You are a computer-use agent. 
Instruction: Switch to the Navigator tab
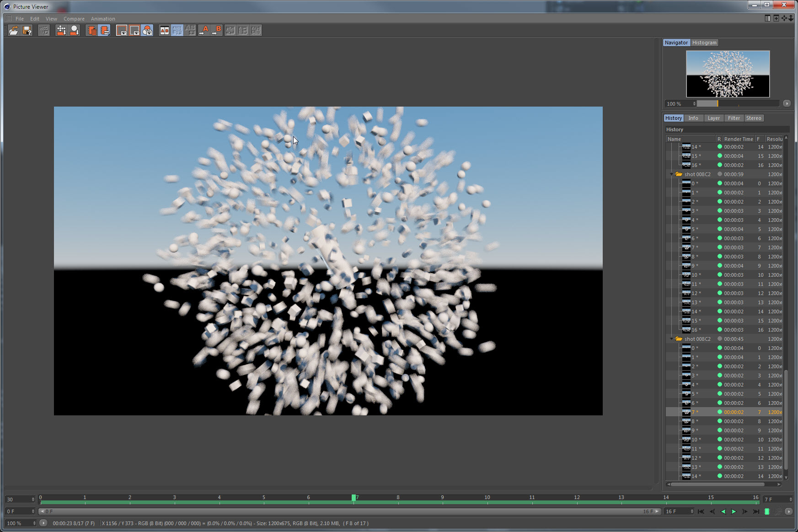click(676, 43)
